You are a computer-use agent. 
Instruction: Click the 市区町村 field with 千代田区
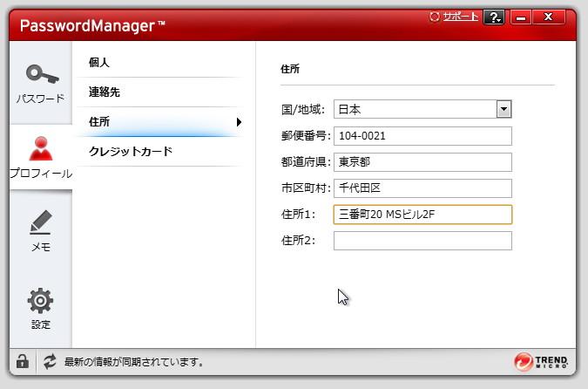422,188
